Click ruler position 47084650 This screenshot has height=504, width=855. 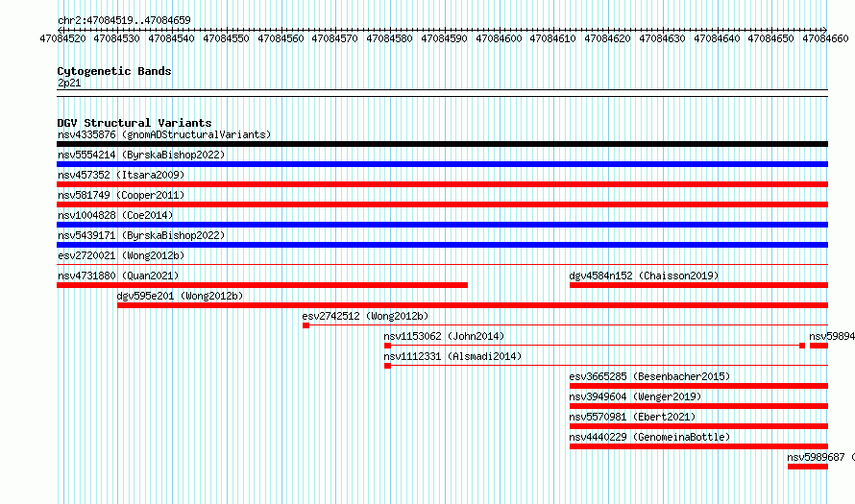[771, 38]
